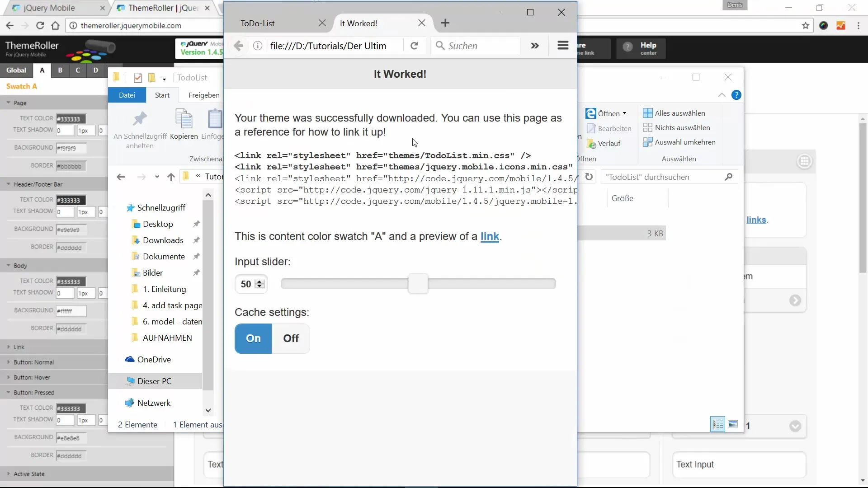Click the Chrome bookmark star icon
This screenshot has width=868, height=488.
805,26
